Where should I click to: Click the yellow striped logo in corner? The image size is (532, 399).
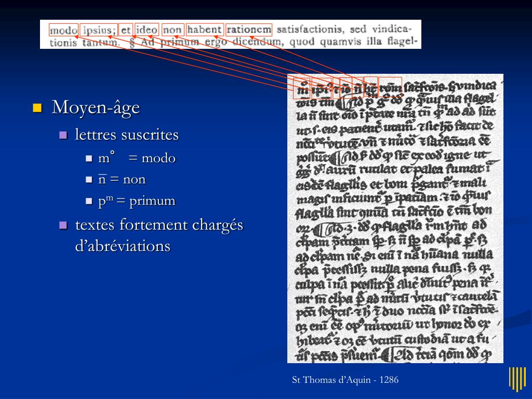click(x=517, y=379)
